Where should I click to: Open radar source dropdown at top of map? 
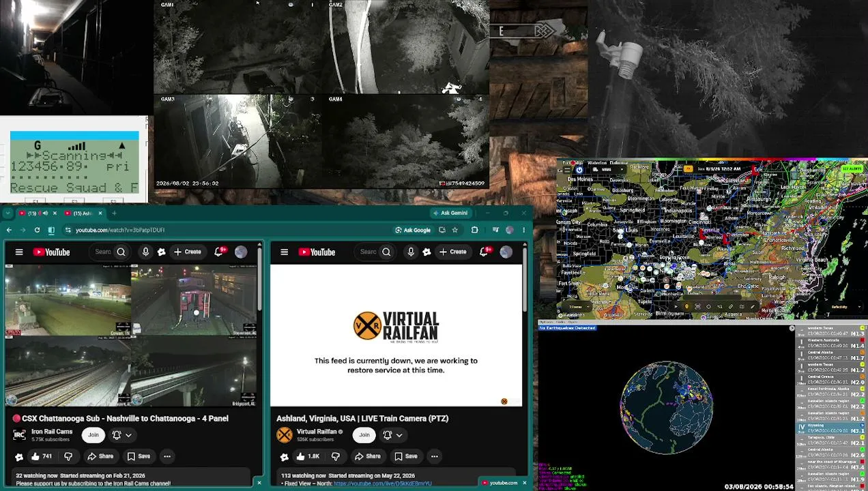(608, 169)
